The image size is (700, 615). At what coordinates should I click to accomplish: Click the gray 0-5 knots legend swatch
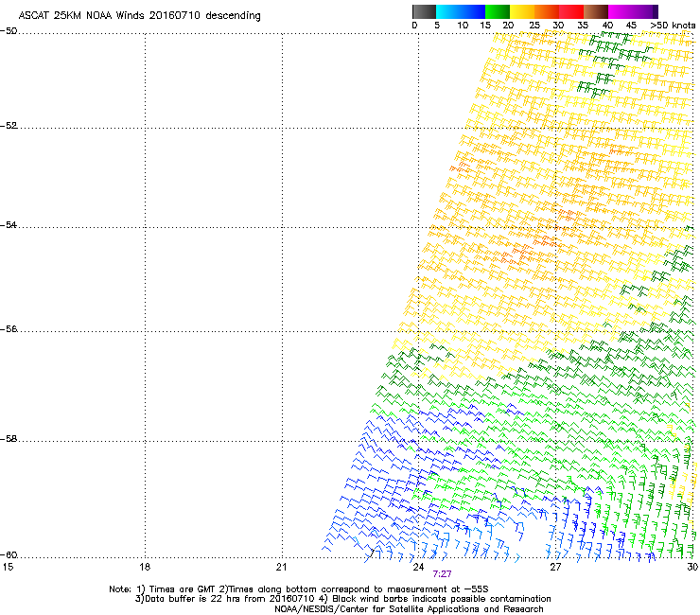(x=424, y=11)
